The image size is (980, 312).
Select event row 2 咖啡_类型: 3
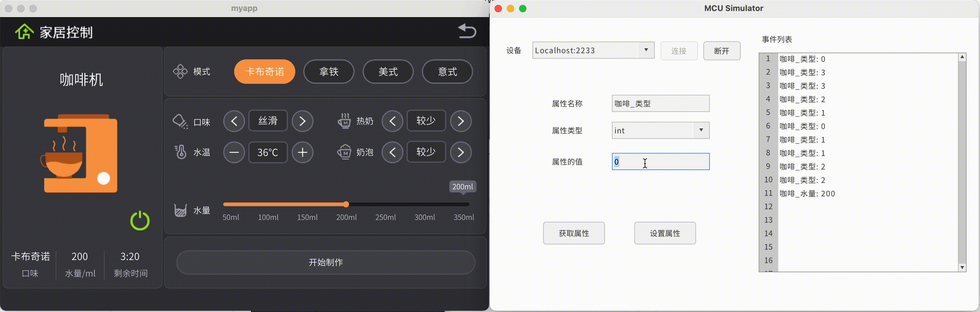click(x=868, y=72)
